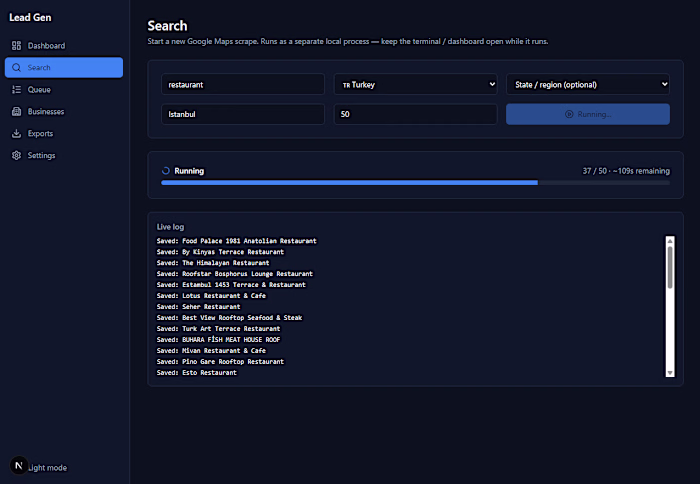
Task: Toggle Light mode
Action: (x=47, y=467)
